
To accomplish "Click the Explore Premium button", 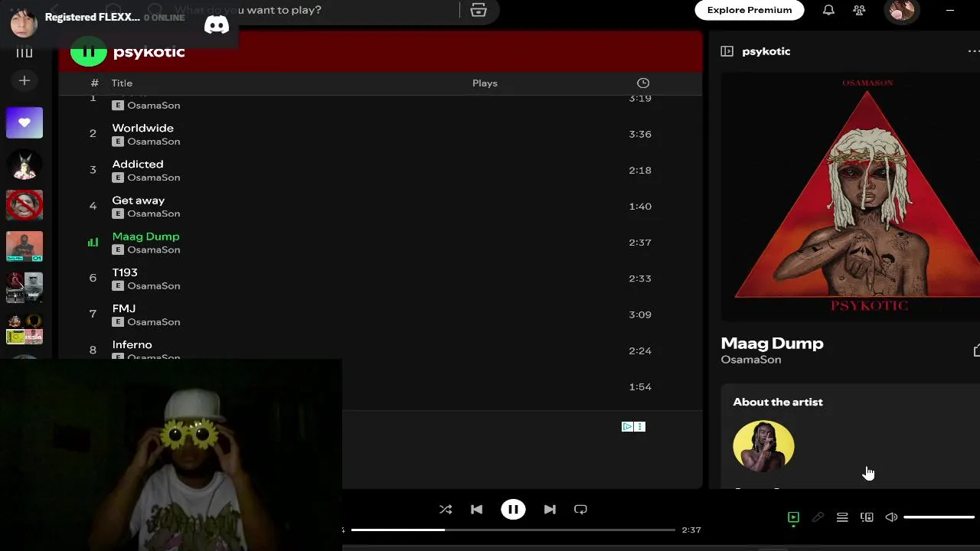I will (x=750, y=10).
